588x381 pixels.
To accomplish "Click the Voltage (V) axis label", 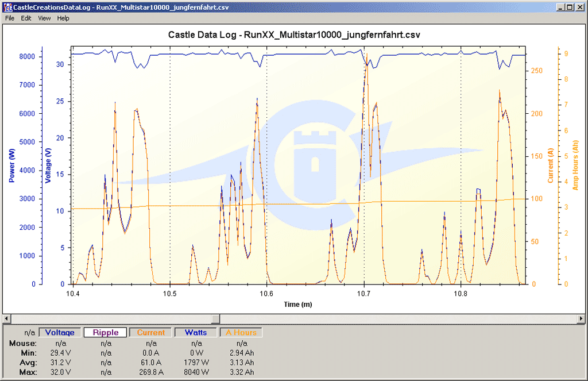I will (x=48, y=166).
